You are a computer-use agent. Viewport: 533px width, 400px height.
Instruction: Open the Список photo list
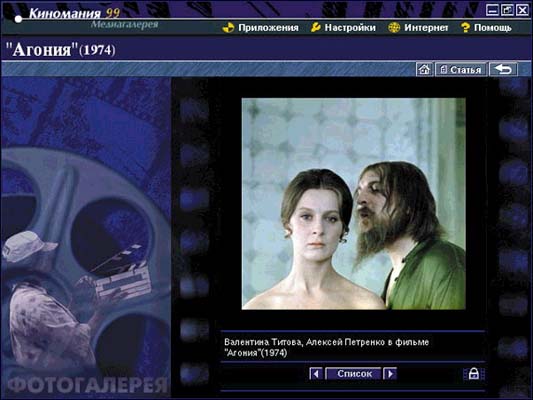[353, 374]
